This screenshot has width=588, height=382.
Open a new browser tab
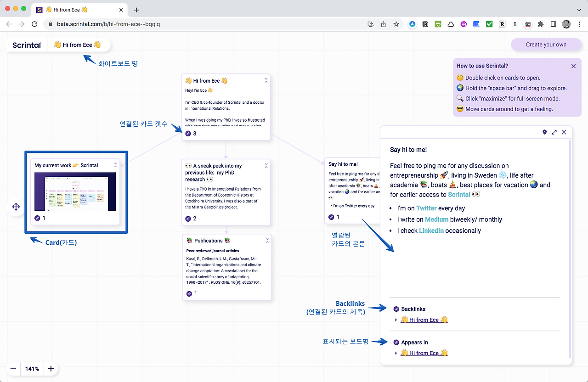[x=136, y=10]
